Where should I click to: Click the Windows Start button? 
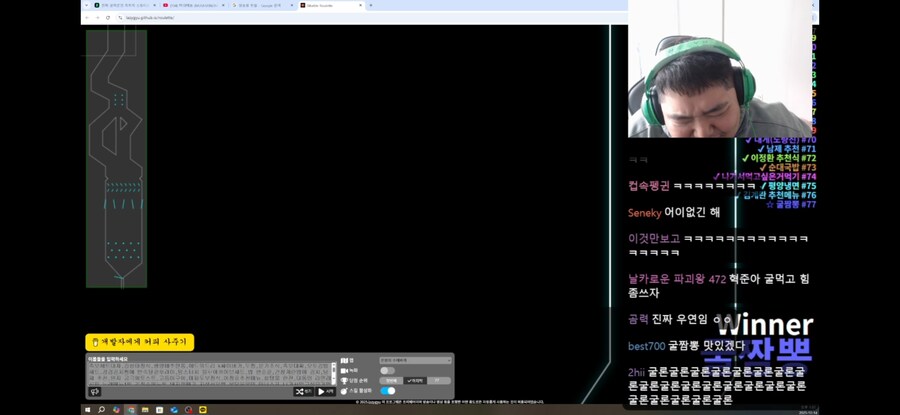[87, 409]
